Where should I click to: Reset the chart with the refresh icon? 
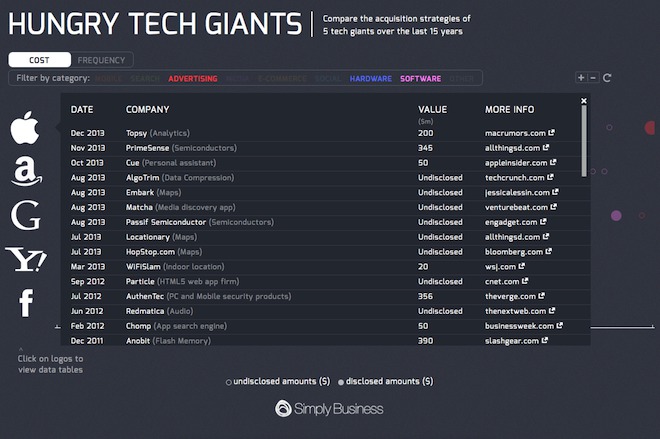click(x=607, y=78)
